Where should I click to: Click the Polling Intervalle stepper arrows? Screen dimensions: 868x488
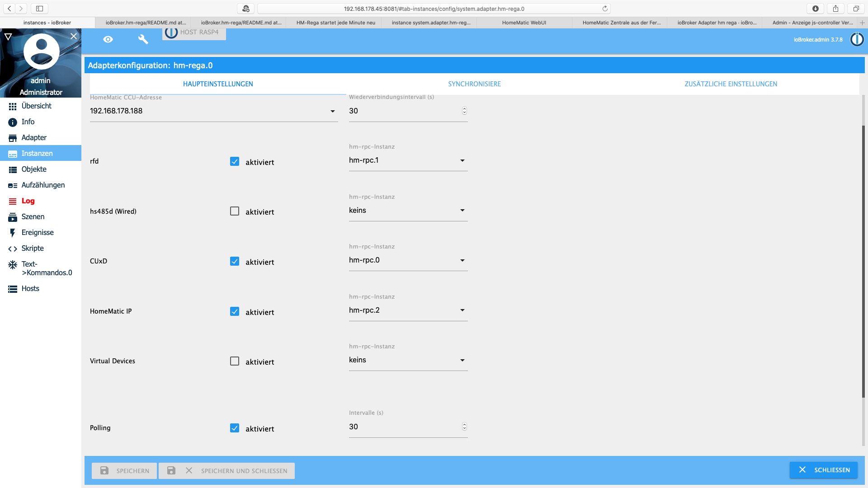pos(464,427)
